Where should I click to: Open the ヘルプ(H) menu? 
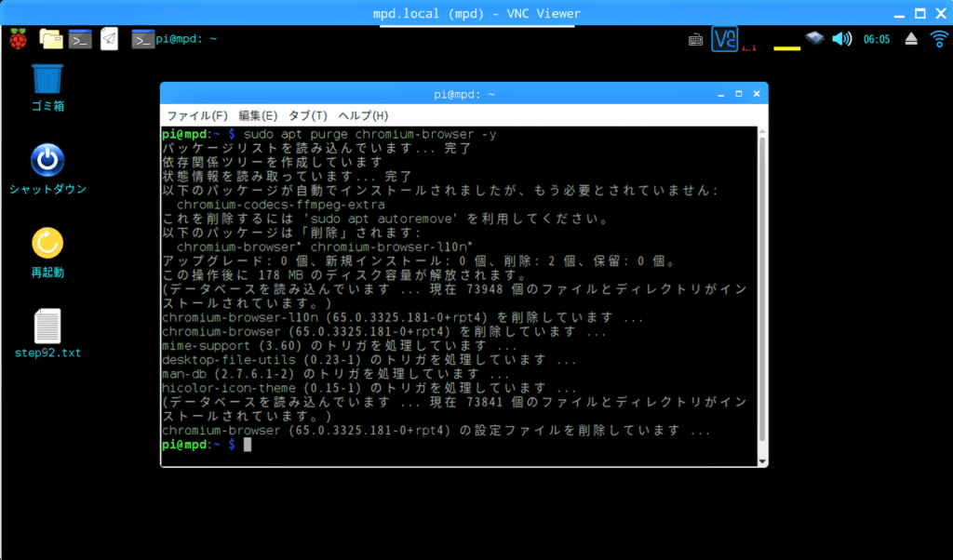[x=363, y=115]
